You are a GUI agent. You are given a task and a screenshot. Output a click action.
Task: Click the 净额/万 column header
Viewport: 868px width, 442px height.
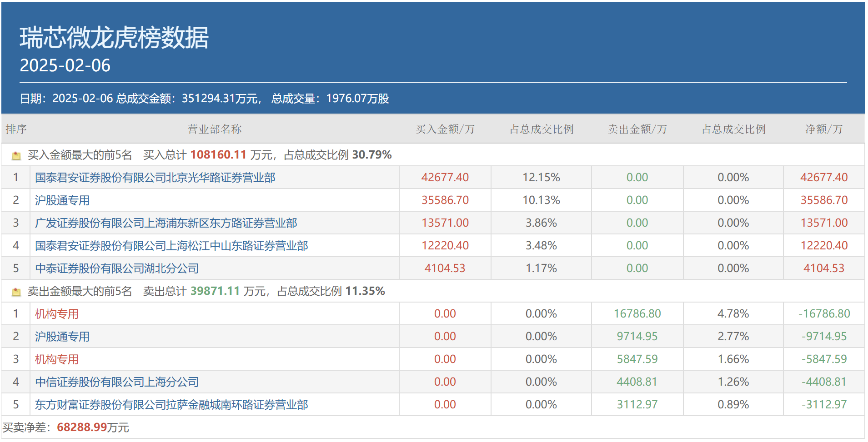tap(823, 129)
